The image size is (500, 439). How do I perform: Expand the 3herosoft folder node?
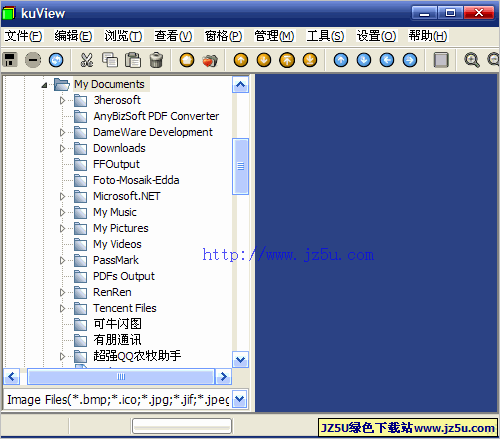[x=62, y=100]
